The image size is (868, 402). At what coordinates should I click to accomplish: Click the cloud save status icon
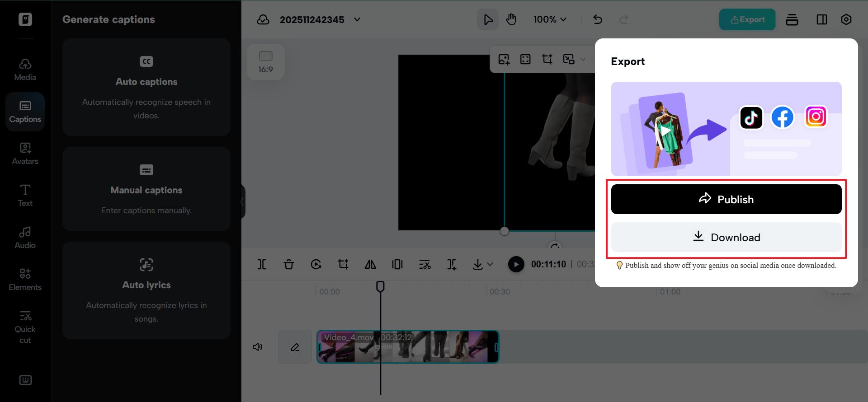[263, 19]
